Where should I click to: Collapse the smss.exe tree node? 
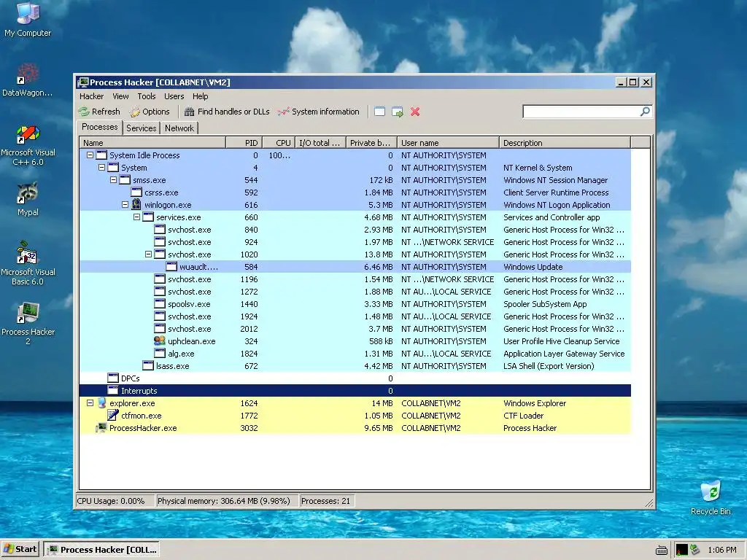(x=113, y=180)
